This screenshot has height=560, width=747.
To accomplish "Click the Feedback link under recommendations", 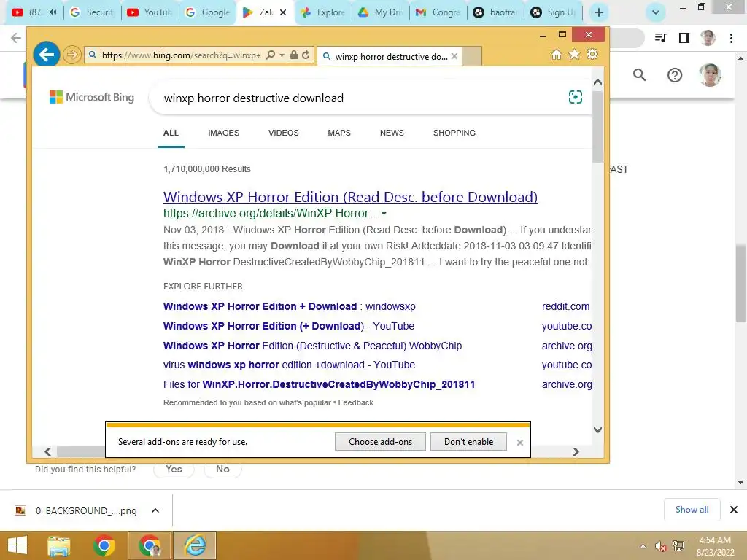I will pyautogui.click(x=356, y=402).
